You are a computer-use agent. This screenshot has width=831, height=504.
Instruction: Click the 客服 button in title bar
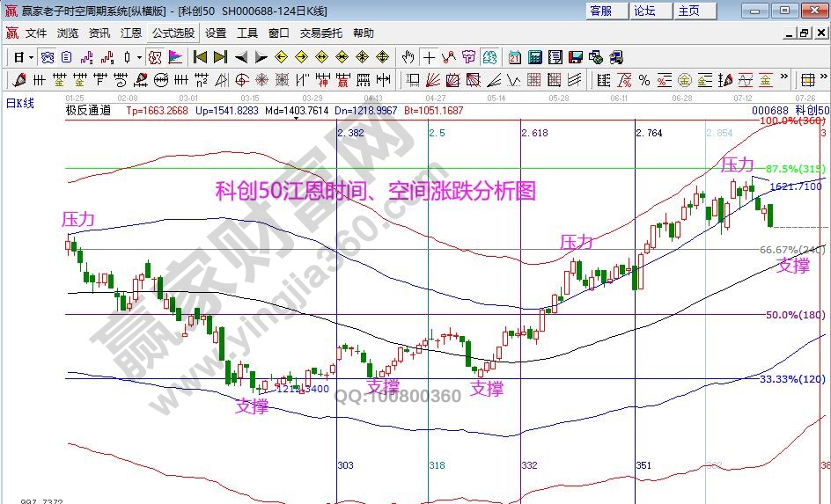coord(600,11)
